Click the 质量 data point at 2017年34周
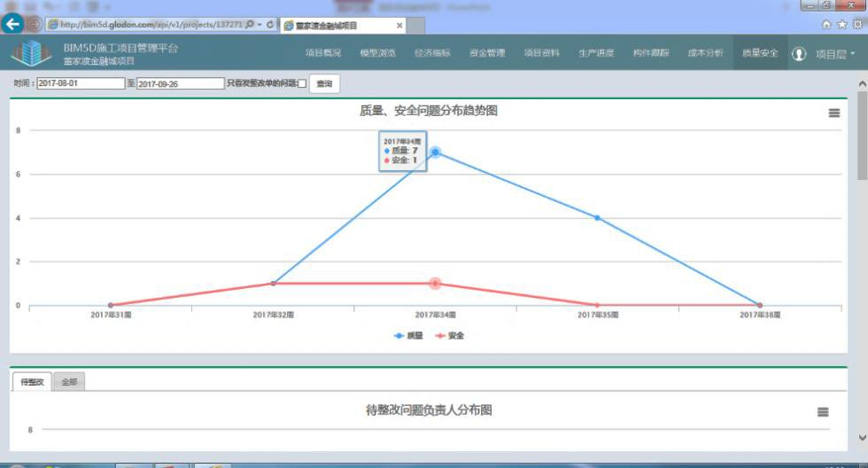This screenshot has height=468, width=868. (435, 152)
